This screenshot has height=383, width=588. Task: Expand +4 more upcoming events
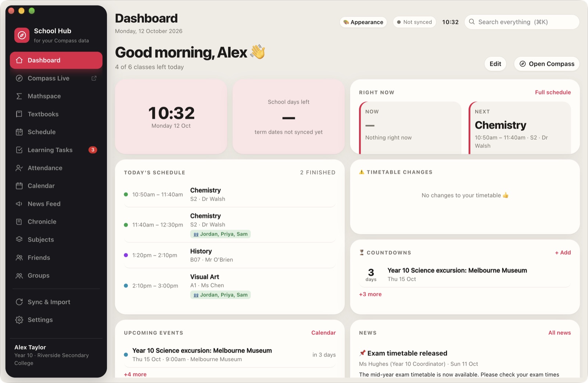(135, 374)
